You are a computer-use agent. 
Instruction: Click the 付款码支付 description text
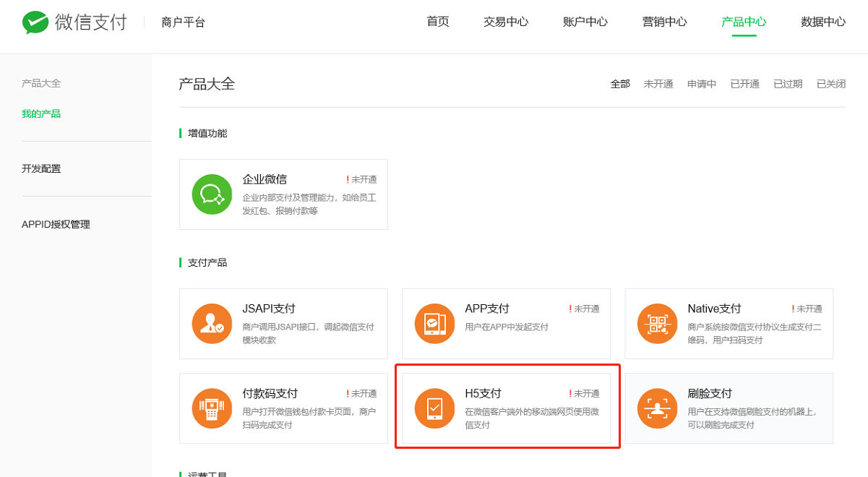pos(309,418)
